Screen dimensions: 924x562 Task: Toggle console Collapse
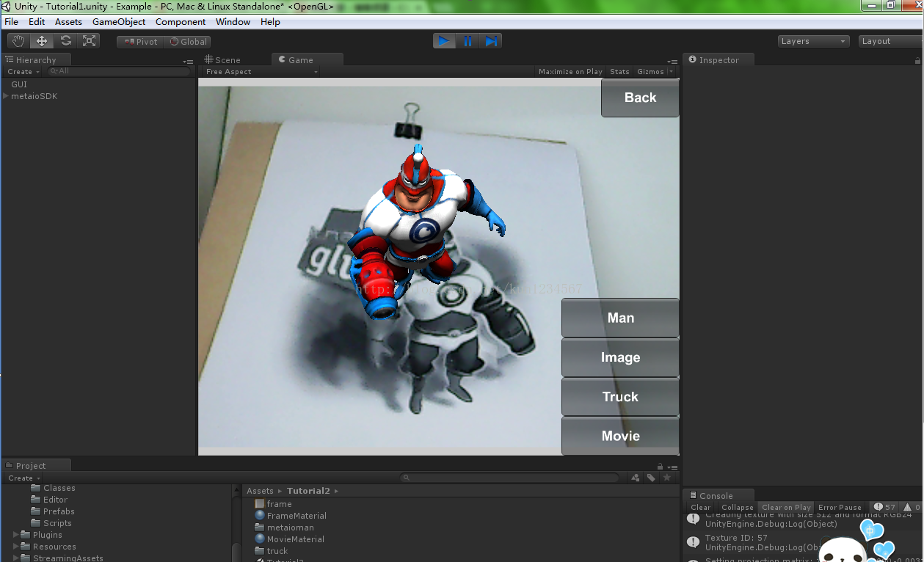click(x=737, y=508)
